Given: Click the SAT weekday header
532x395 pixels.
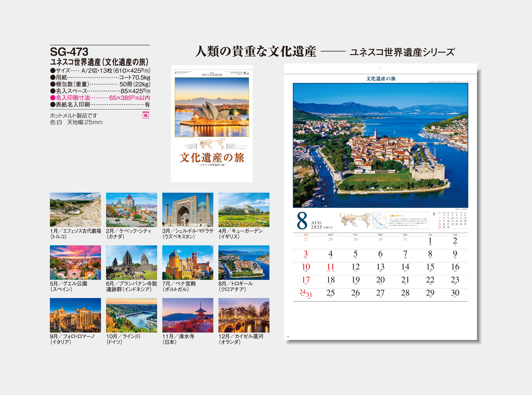Looking at the screenshot, I should 455,235.
